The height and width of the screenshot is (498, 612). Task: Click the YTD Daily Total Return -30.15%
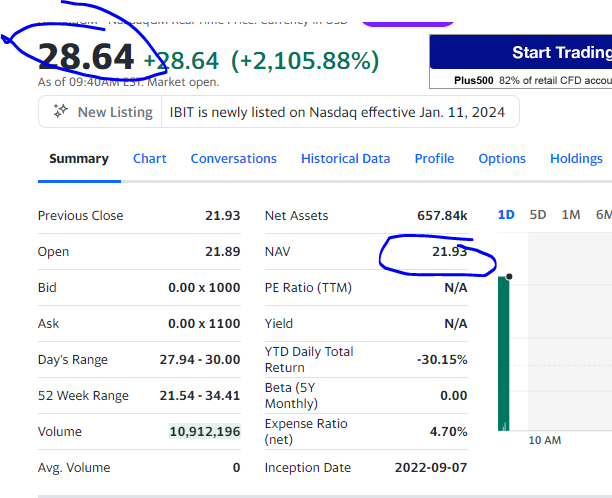[442, 359]
